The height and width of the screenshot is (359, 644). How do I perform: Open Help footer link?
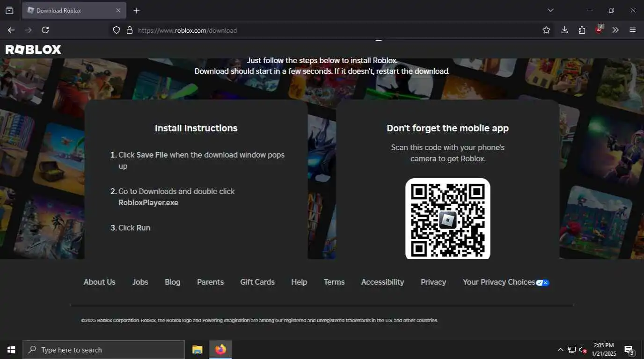(299, 282)
